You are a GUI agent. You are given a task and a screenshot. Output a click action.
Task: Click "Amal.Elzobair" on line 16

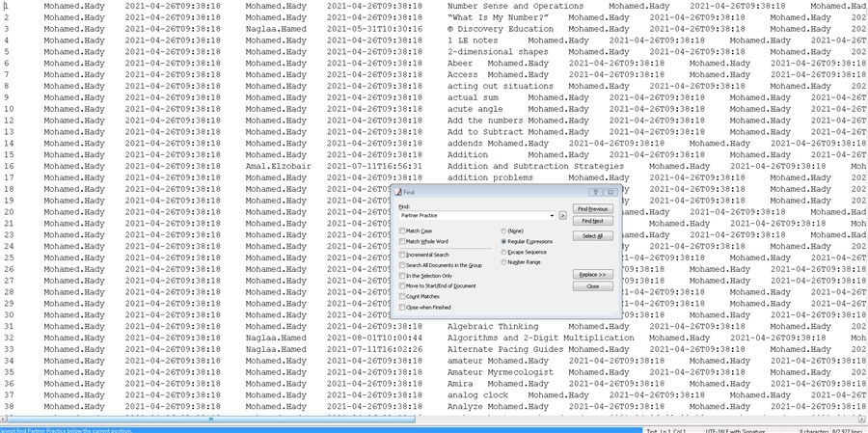[x=279, y=166]
